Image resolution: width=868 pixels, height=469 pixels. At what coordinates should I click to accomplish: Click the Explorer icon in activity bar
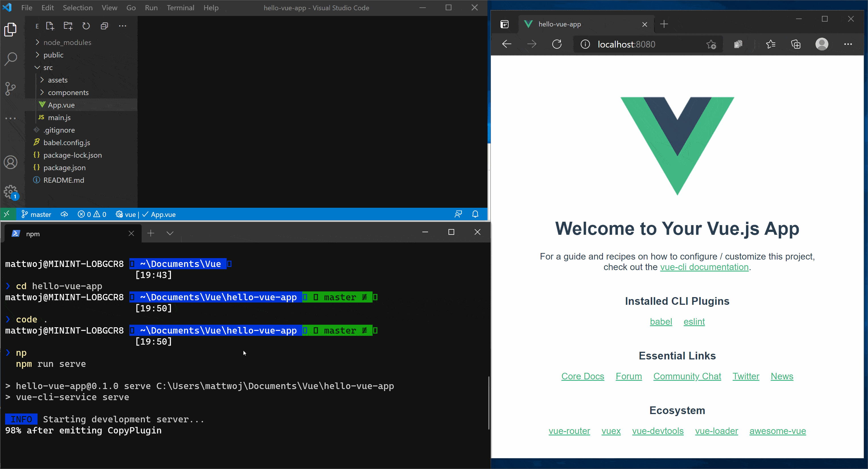coord(12,30)
